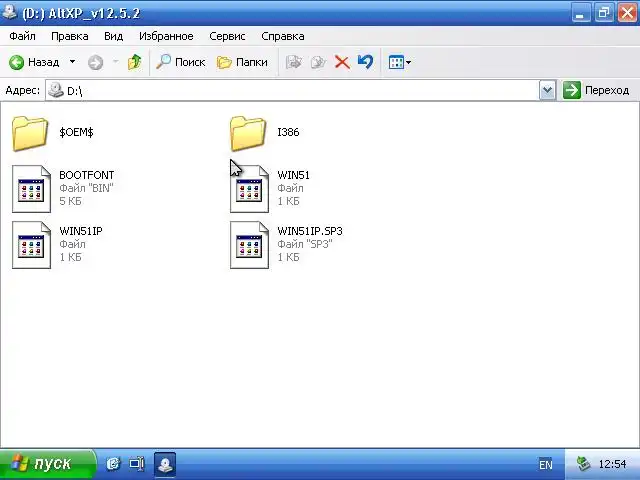Click the red Delete X icon

click(342, 62)
